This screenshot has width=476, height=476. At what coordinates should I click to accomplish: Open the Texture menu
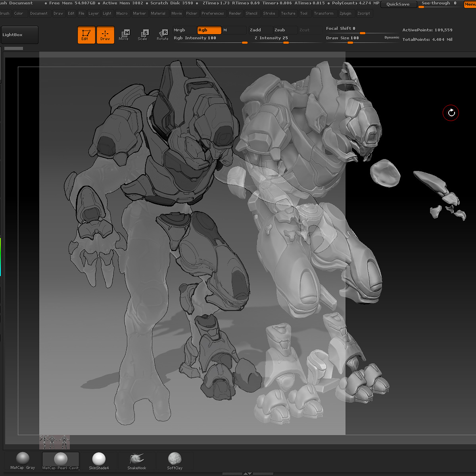288,13
